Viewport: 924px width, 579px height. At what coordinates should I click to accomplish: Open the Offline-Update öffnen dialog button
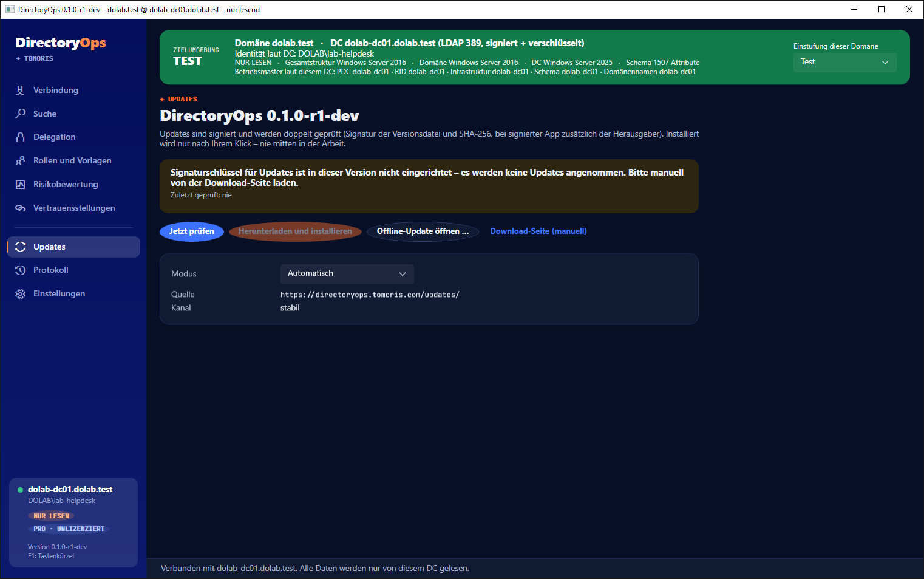click(423, 231)
